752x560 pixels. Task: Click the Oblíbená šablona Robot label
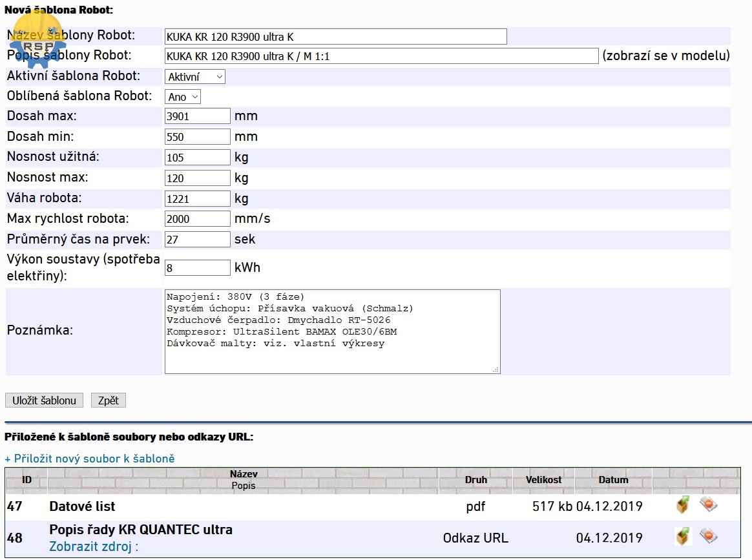click(79, 96)
